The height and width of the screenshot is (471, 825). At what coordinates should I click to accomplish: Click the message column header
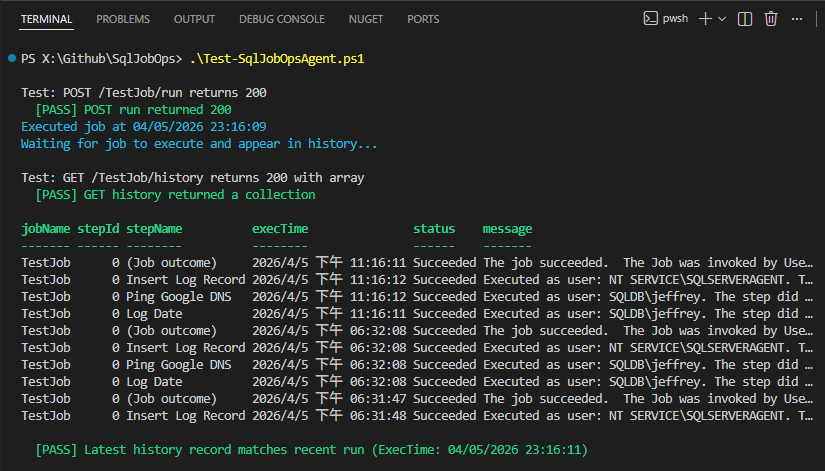pyautogui.click(x=507, y=229)
